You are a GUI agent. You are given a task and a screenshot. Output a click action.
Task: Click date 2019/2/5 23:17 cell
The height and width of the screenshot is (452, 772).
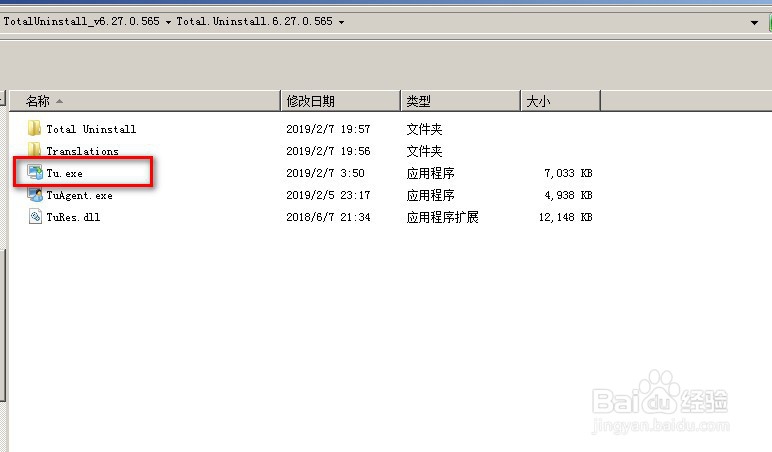(328, 195)
